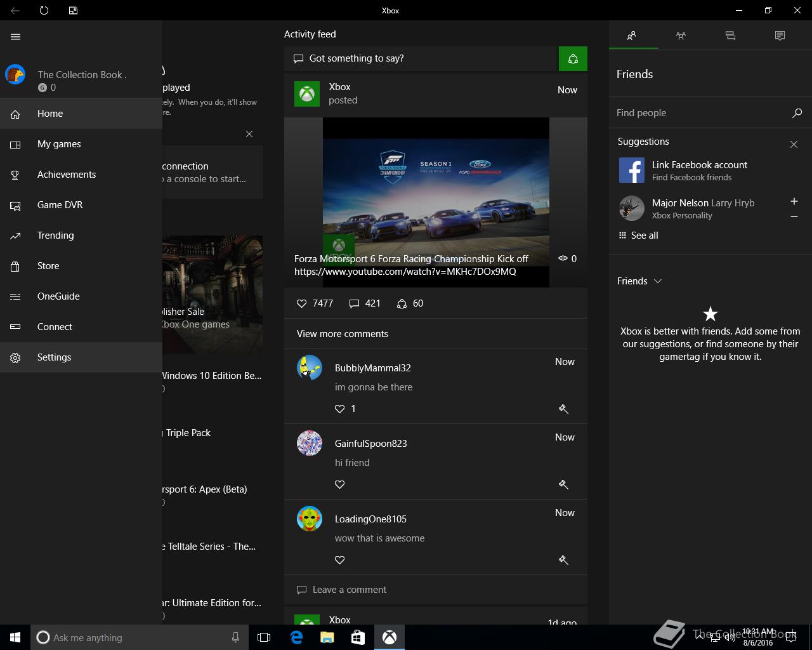Click Leave a comment field

click(x=436, y=590)
